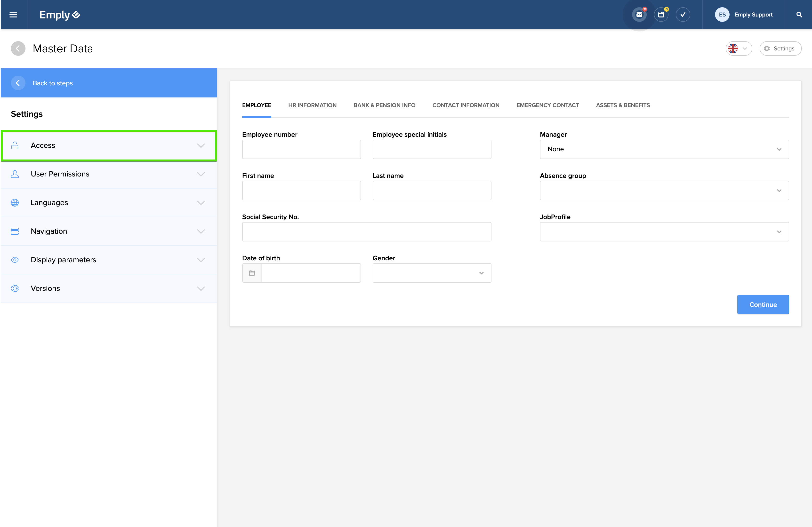The image size is (812, 527).
Task: Click the search magnifier icon
Action: [799, 15]
